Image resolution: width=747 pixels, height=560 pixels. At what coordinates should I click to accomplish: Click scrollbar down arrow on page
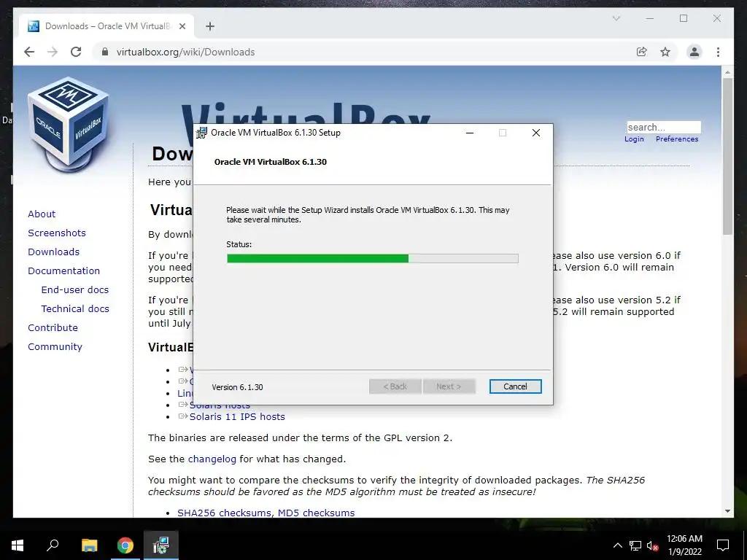coord(727,511)
